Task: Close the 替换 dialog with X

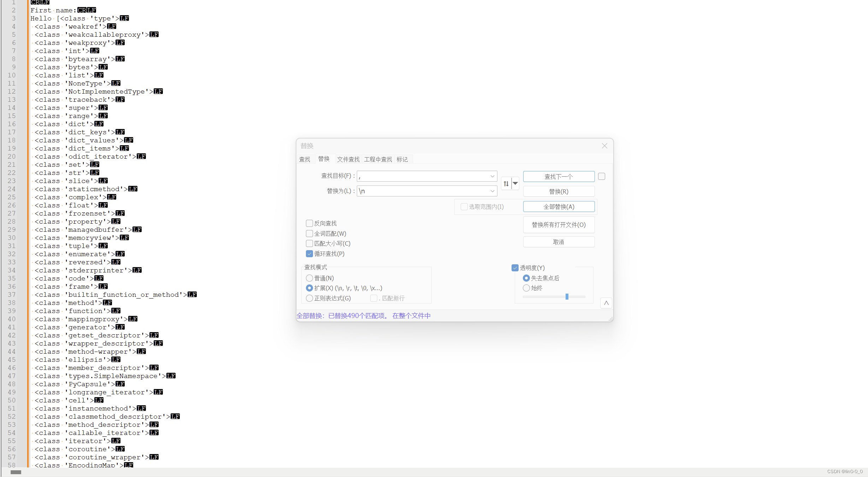Action: coord(604,146)
